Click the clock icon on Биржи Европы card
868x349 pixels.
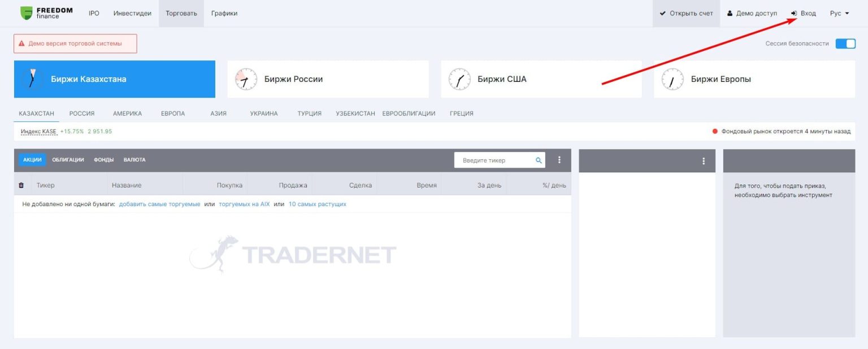click(x=672, y=79)
